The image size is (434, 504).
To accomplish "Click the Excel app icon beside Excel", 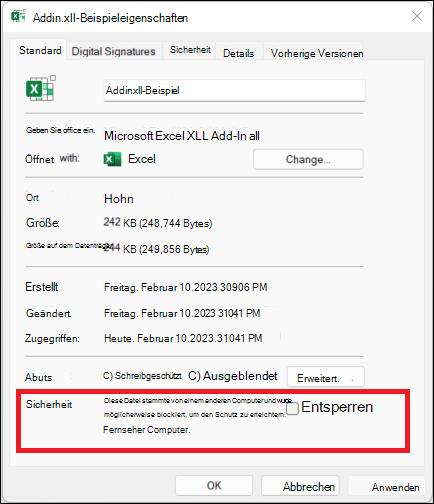I will (112, 159).
